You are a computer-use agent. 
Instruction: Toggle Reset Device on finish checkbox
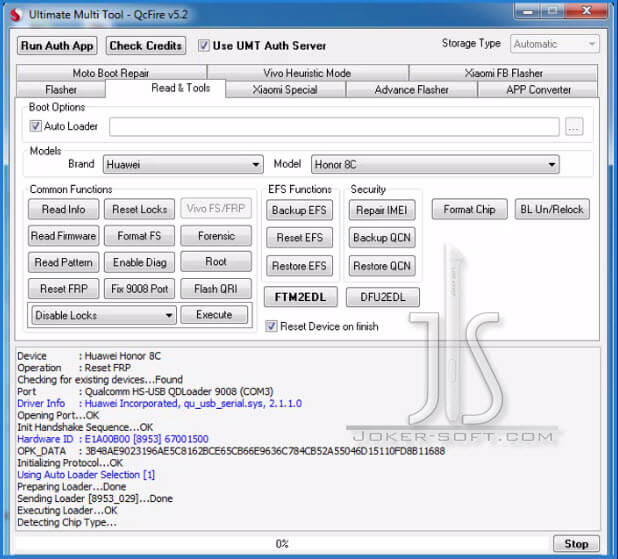(x=271, y=326)
